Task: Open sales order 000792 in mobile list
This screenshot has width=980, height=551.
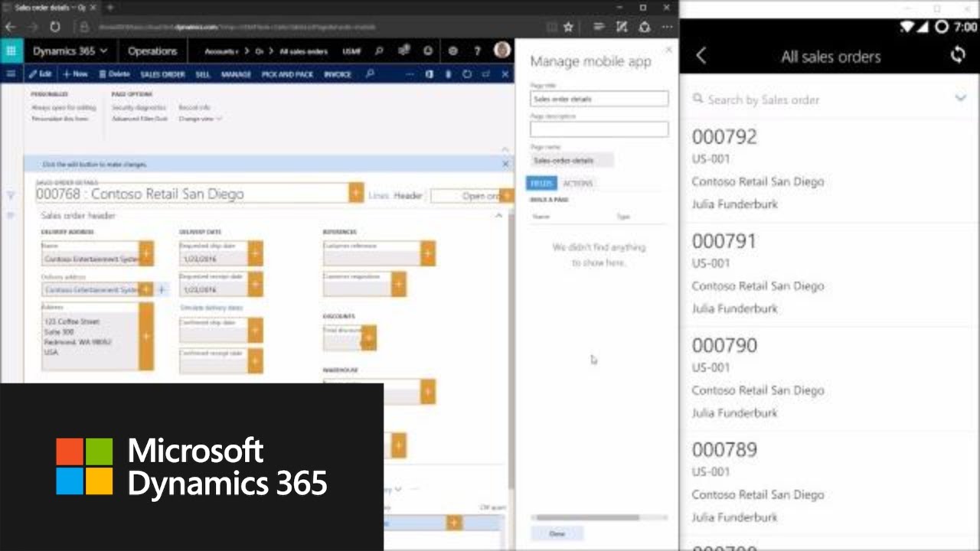Action: [x=830, y=170]
